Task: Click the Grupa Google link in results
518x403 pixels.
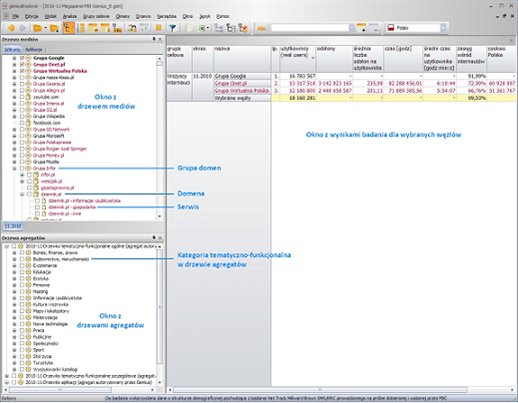Action: pos(230,76)
